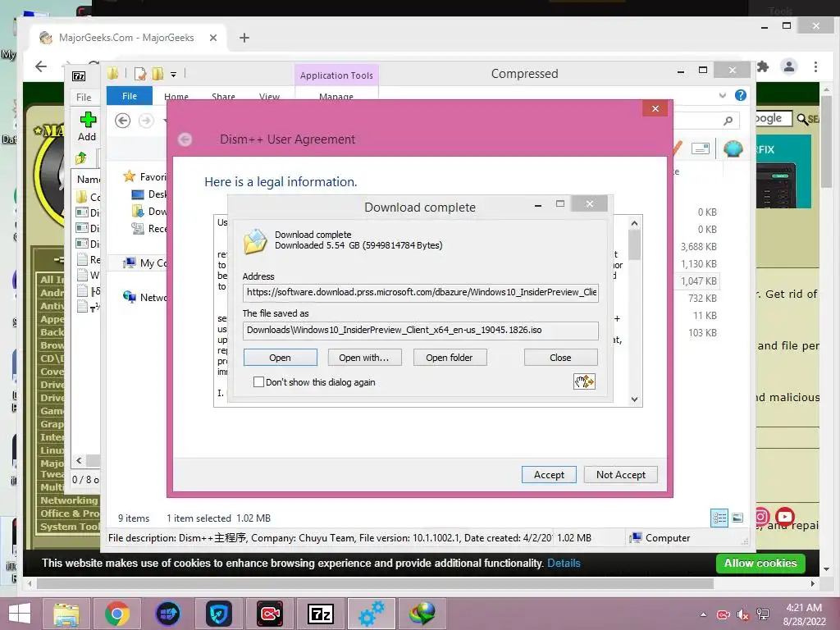840x630 pixels.
Task: Show hidden tray icons arrow
Action: tap(703, 614)
